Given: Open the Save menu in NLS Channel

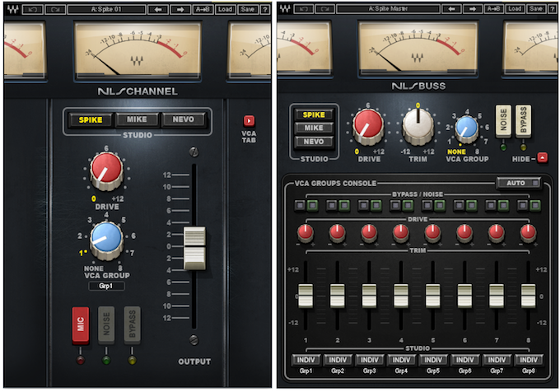Looking at the screenshot, I should 248,10.
